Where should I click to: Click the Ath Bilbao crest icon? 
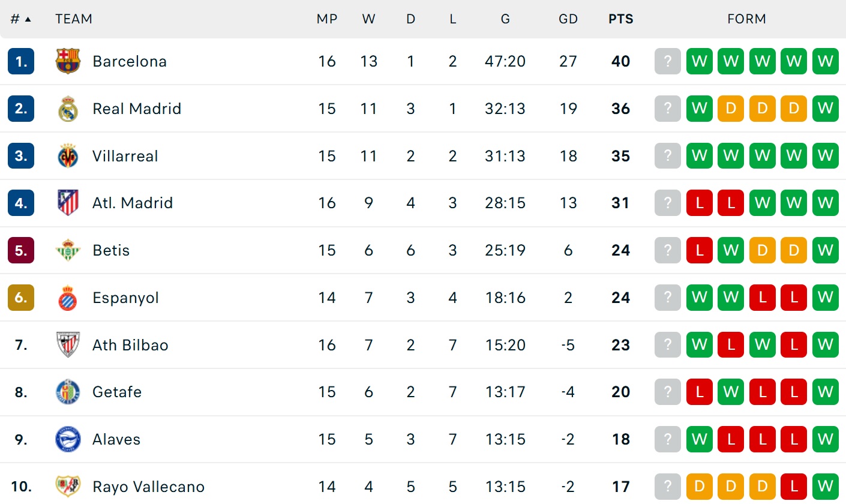point(68,345)
